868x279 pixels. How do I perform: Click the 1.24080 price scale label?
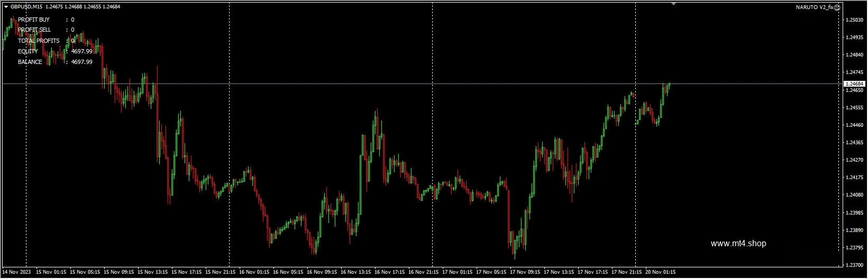coord(855,195)
